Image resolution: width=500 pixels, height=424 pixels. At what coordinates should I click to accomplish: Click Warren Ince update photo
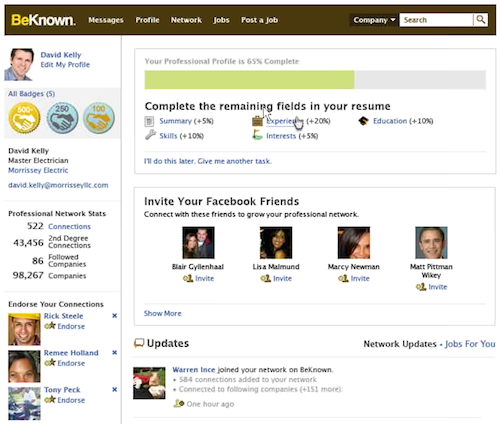(x=149, y=383)
